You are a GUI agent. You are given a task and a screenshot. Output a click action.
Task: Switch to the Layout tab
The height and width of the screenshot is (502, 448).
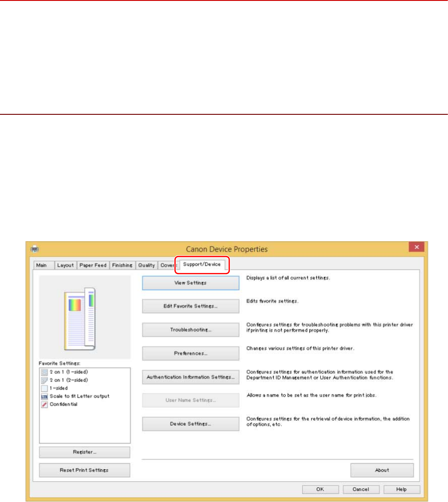[x=65, y=265]
